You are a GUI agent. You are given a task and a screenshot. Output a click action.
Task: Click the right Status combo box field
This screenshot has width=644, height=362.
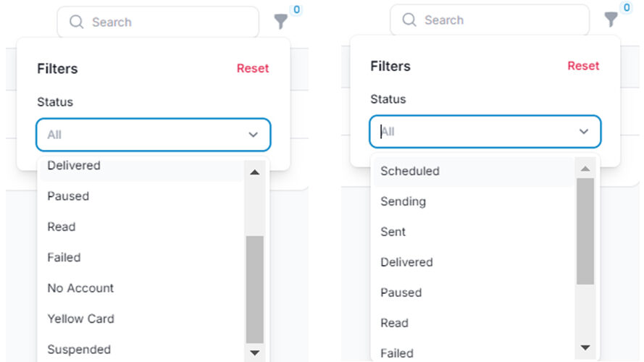click(485, 132)
